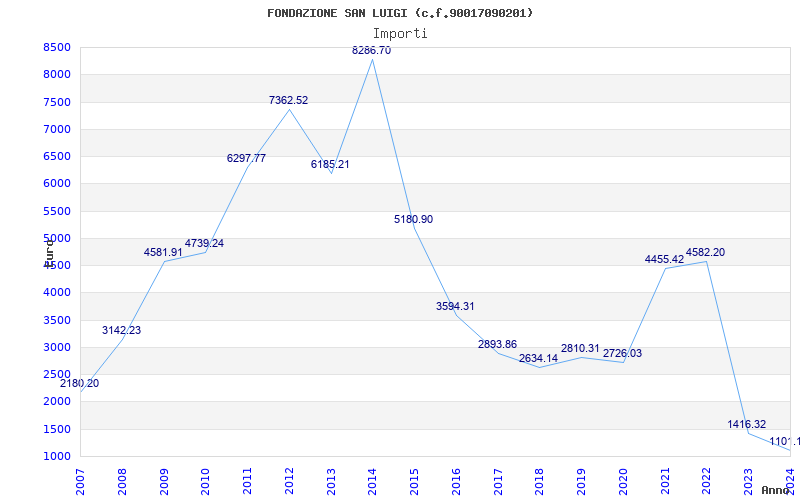Viewport: 800px width, 500px height.
Task: Select the 6500 y-axis tick label
Action: click(x=57, y=156)
